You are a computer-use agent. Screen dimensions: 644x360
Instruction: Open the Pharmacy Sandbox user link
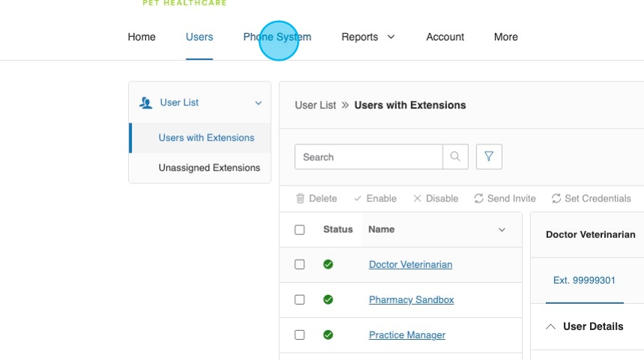click(411, 299)
